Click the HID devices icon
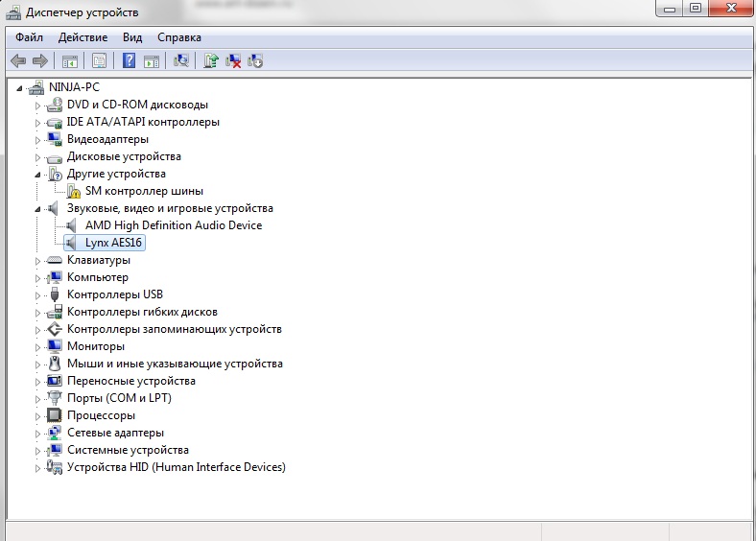This screenshot has height=541, width=756. [55, 467]
